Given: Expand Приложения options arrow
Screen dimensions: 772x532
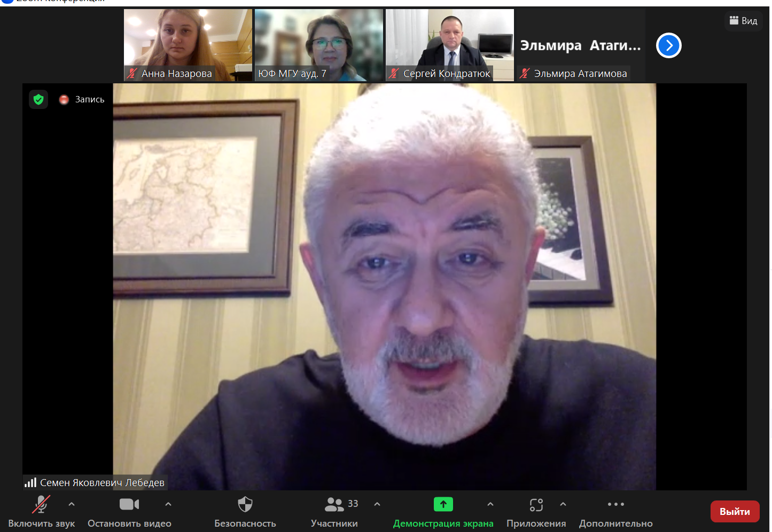Looking at the screenshot, I should (563, 504).
